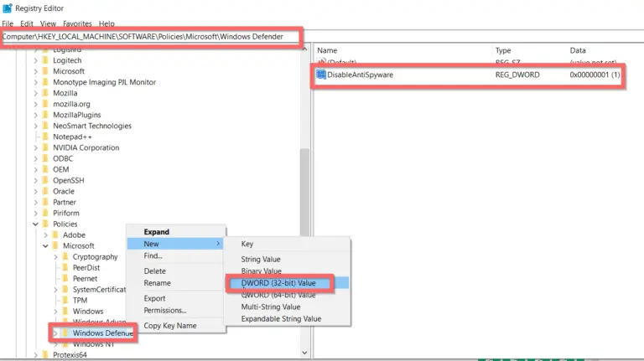Expand the ODBC key
The width and height of the screenshot is (644, 361).
(35, 159)
